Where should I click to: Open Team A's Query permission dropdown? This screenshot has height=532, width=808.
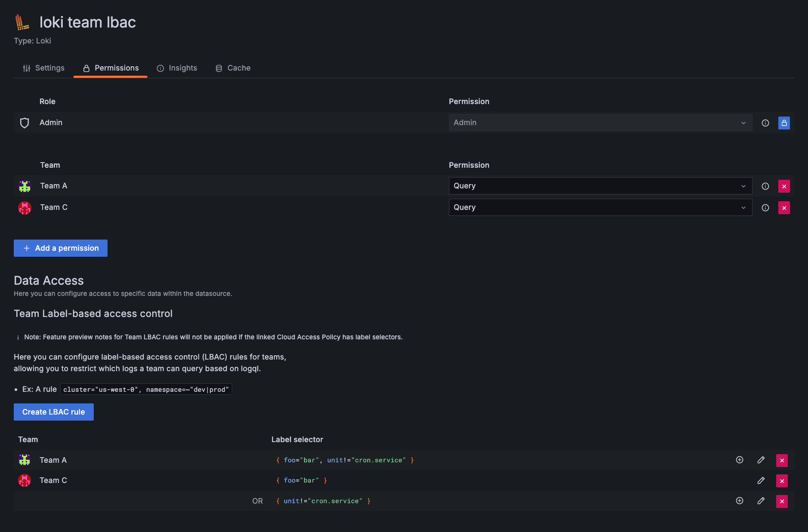coord(600,186)
